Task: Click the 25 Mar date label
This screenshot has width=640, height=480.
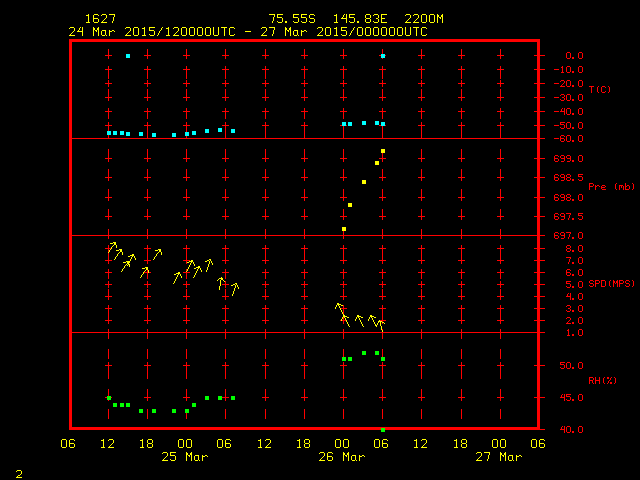Action: tap(184, 457)
